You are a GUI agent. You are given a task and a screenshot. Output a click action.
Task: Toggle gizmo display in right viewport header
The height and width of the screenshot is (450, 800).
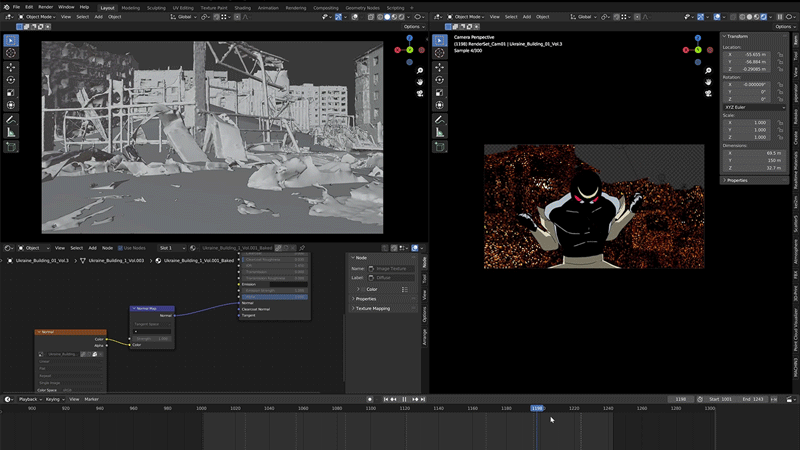pos(701,17)
